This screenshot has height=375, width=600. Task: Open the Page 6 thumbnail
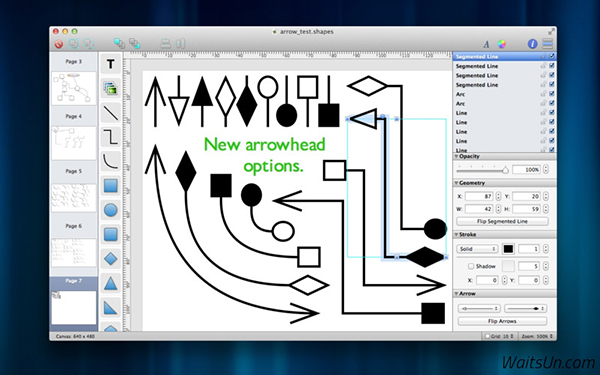(73, 253)
